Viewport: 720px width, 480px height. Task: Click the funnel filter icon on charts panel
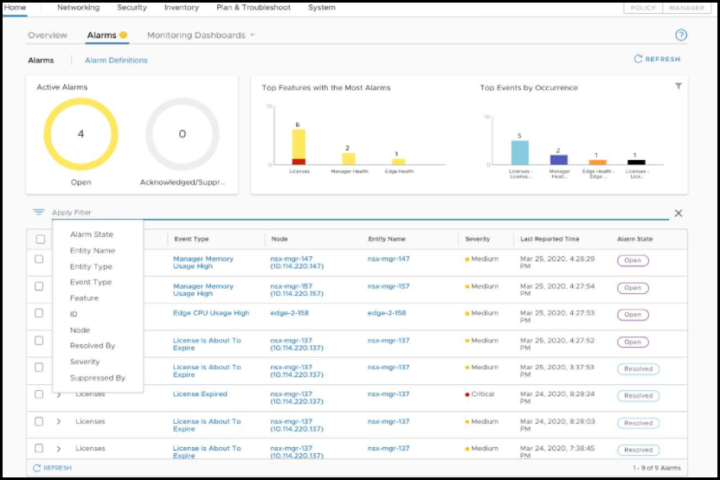(x=678, y=86)
